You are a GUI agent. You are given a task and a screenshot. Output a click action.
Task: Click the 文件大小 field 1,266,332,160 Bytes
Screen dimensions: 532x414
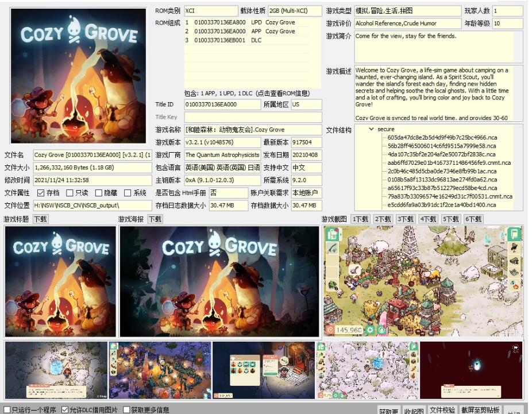pos(92,168)
